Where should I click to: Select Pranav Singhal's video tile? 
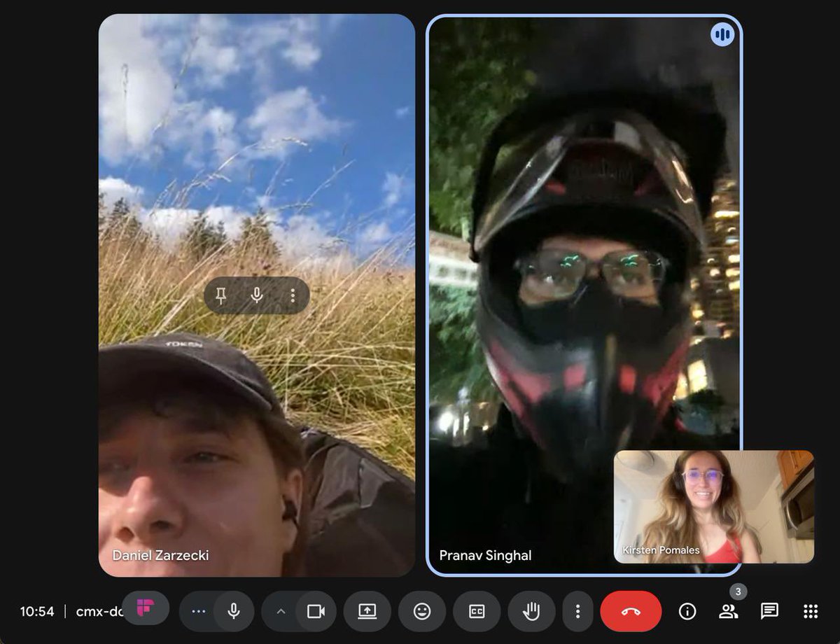pyautogui.click(x=584, y=295)
